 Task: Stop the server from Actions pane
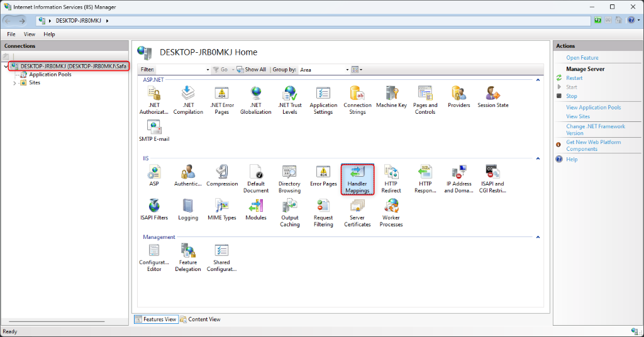pyautogui.click(x=571, y=96)
